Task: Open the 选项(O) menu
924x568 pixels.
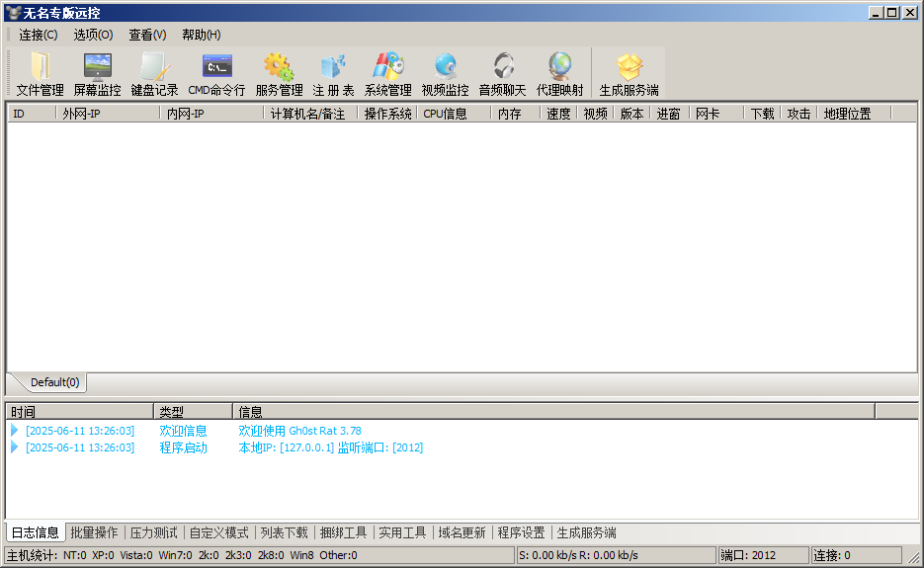Action: pyautogui.click(x=93, y=35)
